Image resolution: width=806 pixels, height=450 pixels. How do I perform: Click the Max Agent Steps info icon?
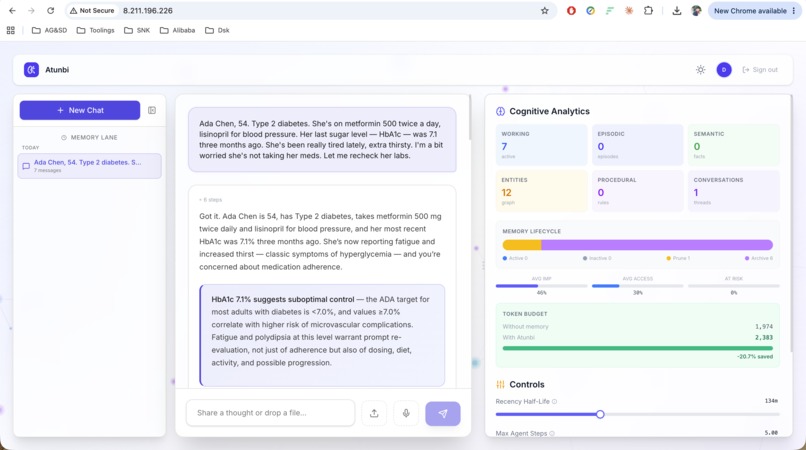coord(552,434)
